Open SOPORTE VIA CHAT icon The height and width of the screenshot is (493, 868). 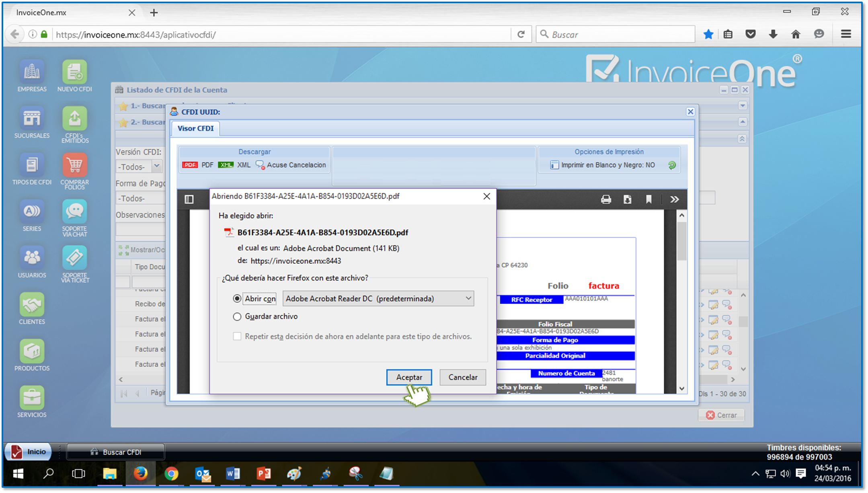point(75,218)
